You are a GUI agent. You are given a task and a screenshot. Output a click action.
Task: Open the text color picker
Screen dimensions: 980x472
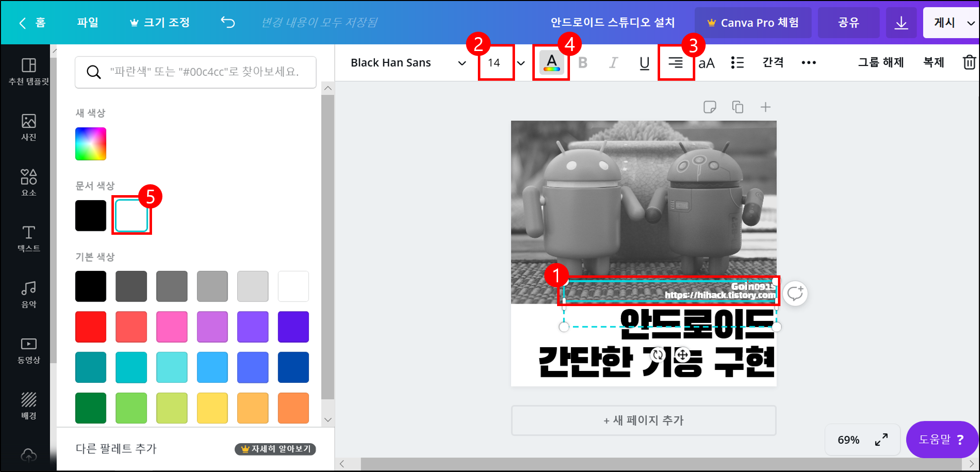click(x=551, y=62)
